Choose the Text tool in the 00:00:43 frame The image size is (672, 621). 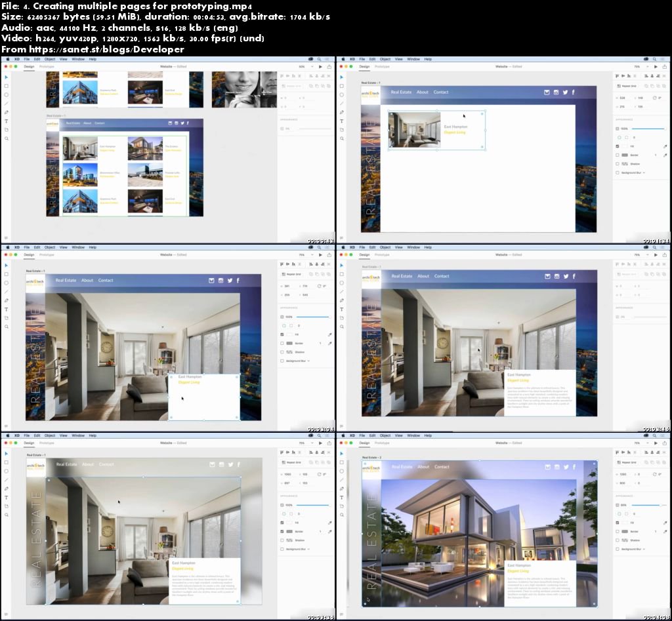pyautogui.click(x=7, y=121)
